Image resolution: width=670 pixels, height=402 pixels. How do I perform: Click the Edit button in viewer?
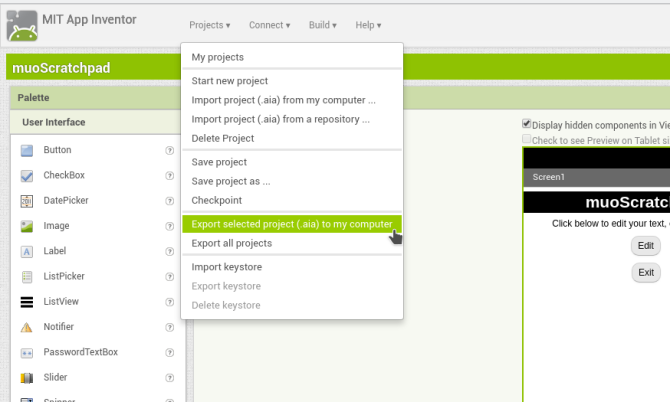(646, 246)
